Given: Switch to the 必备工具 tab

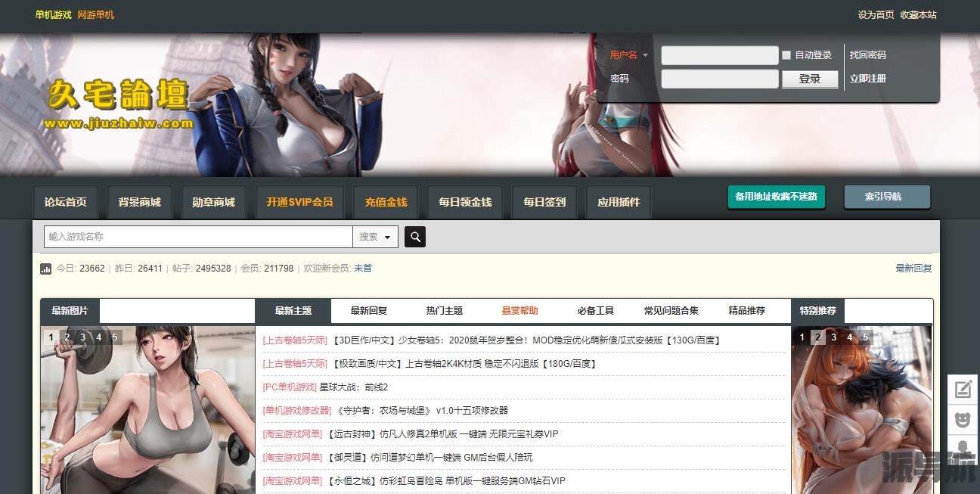Looking at the screenshot, I should click(x=596, y=311).
